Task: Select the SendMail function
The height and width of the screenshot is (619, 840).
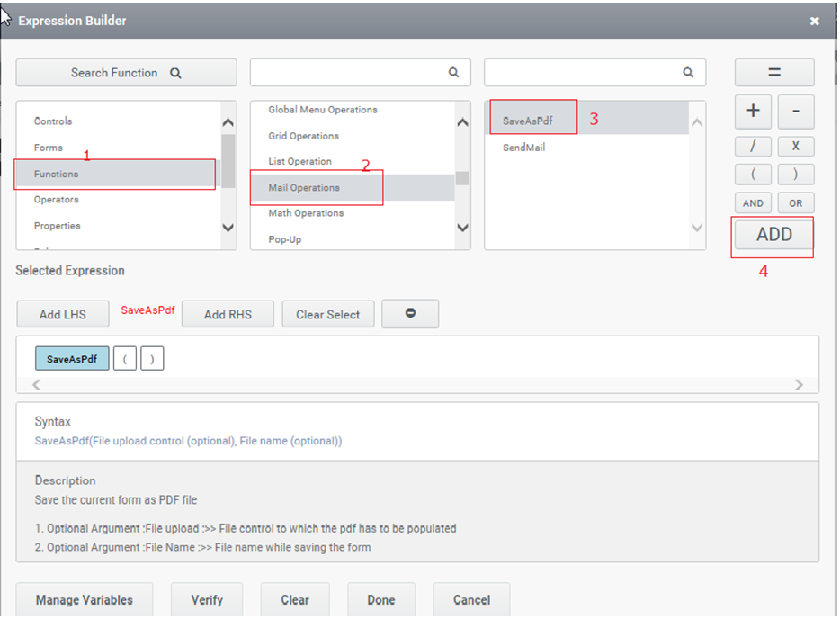Action: (x=524, y=148)
